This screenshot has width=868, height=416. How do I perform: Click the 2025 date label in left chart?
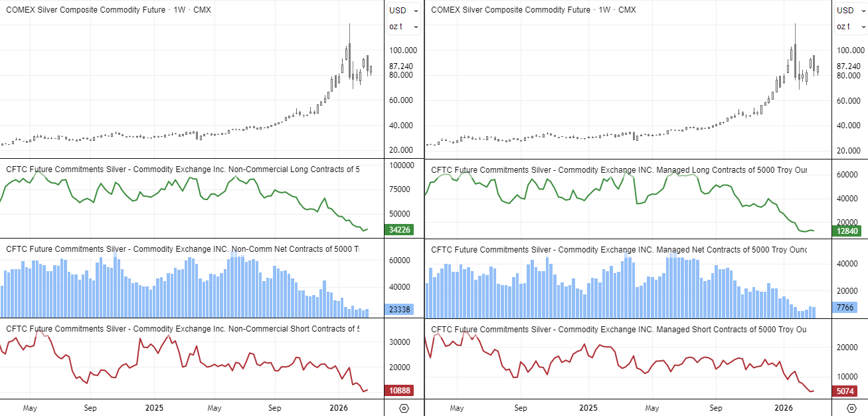click(x=154, y=407)
